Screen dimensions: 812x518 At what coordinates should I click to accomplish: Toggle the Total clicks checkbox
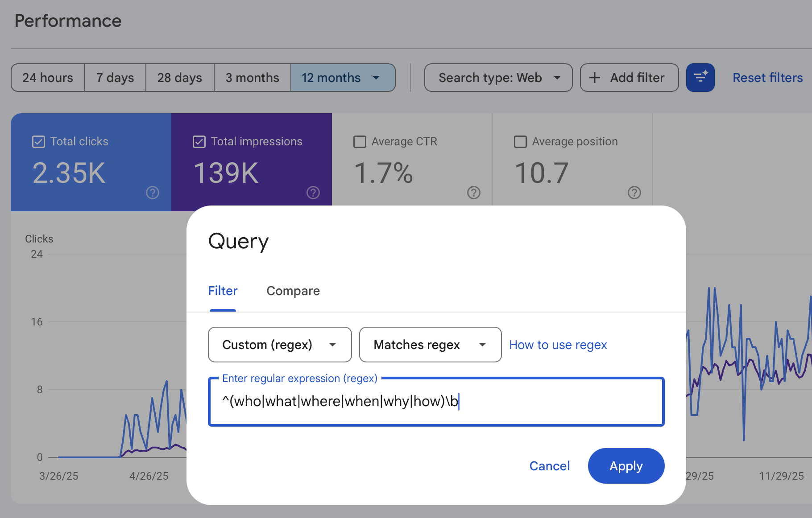pos(39,142)
